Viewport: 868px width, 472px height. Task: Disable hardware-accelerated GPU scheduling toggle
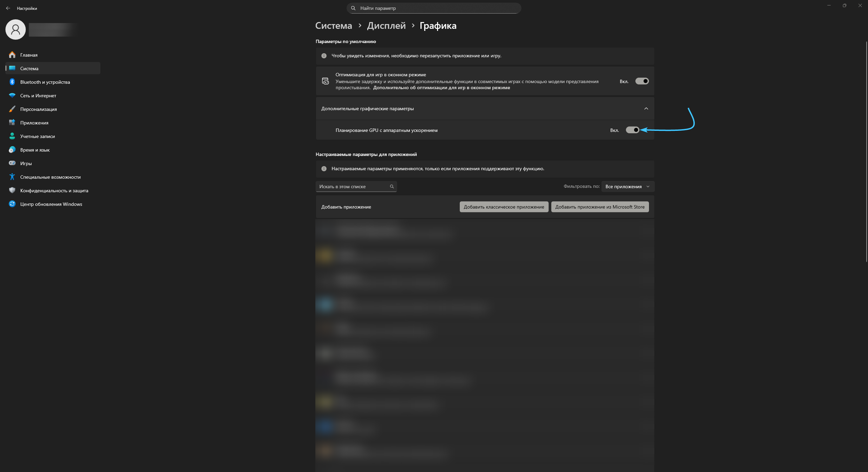(632, 130)
